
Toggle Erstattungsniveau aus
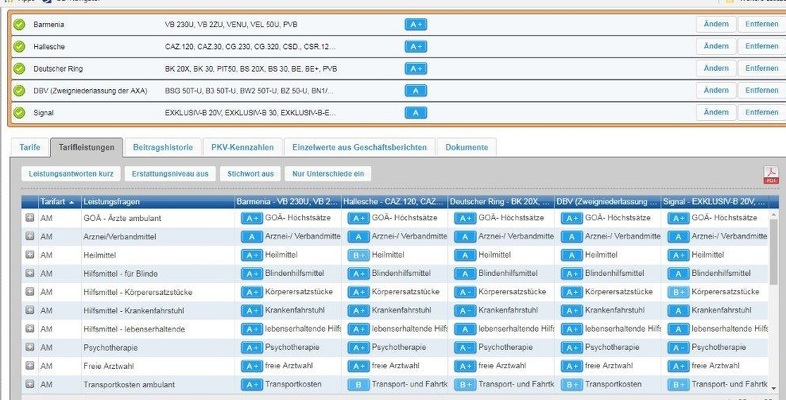click(170, 174)
